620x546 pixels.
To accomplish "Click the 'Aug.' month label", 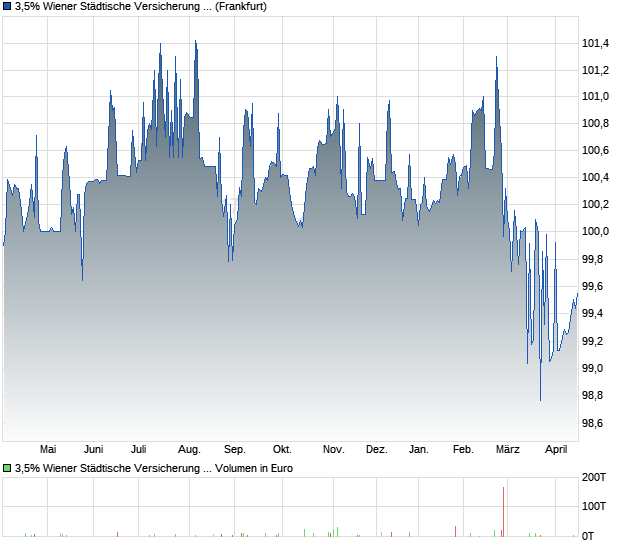I will tap(189, 450).
